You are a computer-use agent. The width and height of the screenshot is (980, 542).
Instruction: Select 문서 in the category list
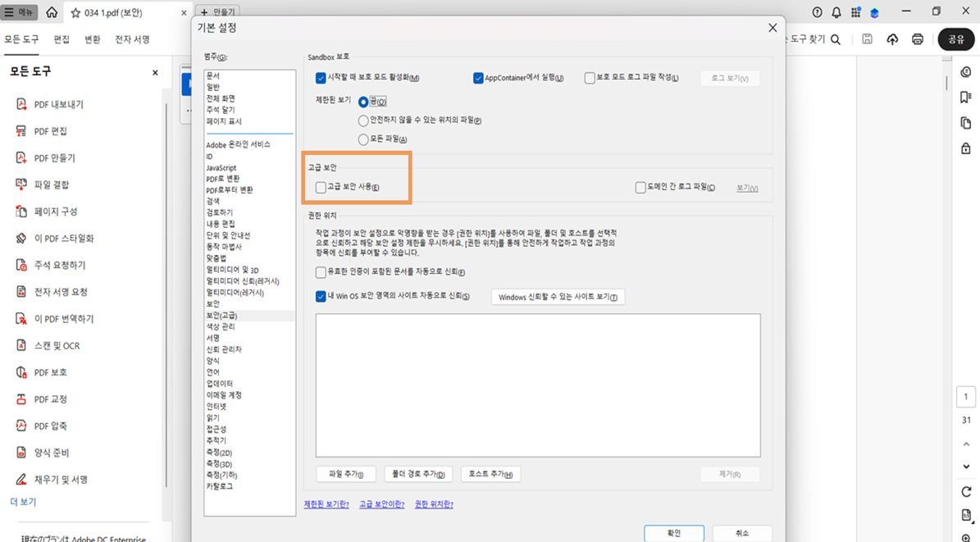coord(213,75)
